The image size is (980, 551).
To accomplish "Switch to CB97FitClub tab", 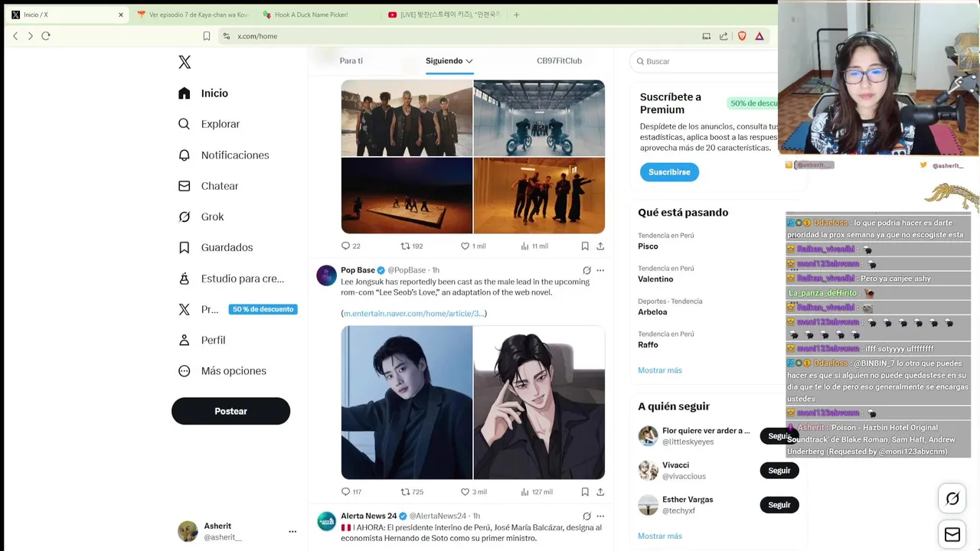I will [559, 60].
